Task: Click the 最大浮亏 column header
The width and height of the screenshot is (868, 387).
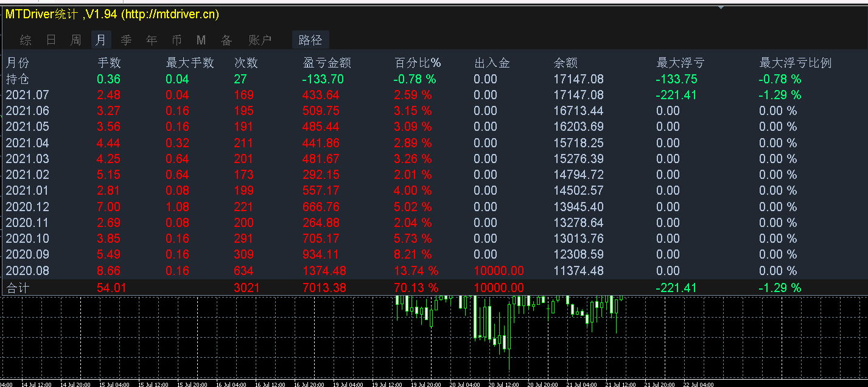Action: click(x=681, y=63)
